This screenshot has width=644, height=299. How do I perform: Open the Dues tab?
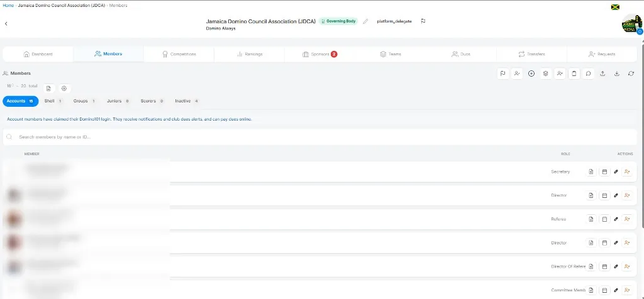click(x=461, y=54)
